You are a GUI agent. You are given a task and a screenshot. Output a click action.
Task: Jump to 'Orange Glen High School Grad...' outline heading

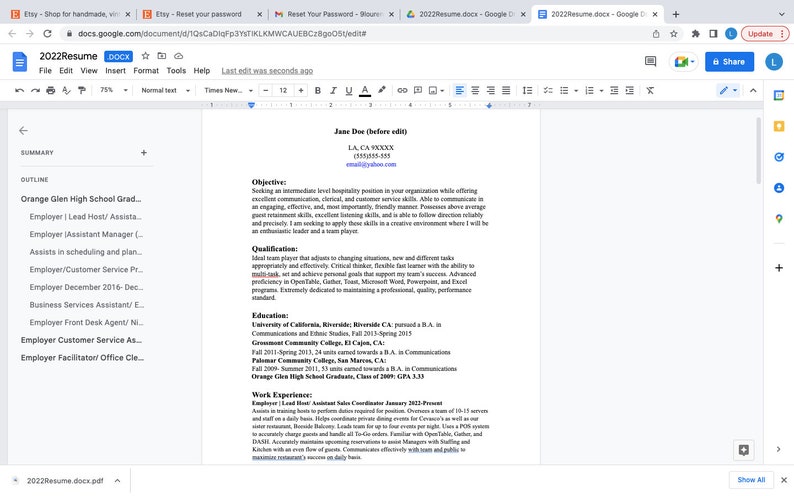point(81,199)
